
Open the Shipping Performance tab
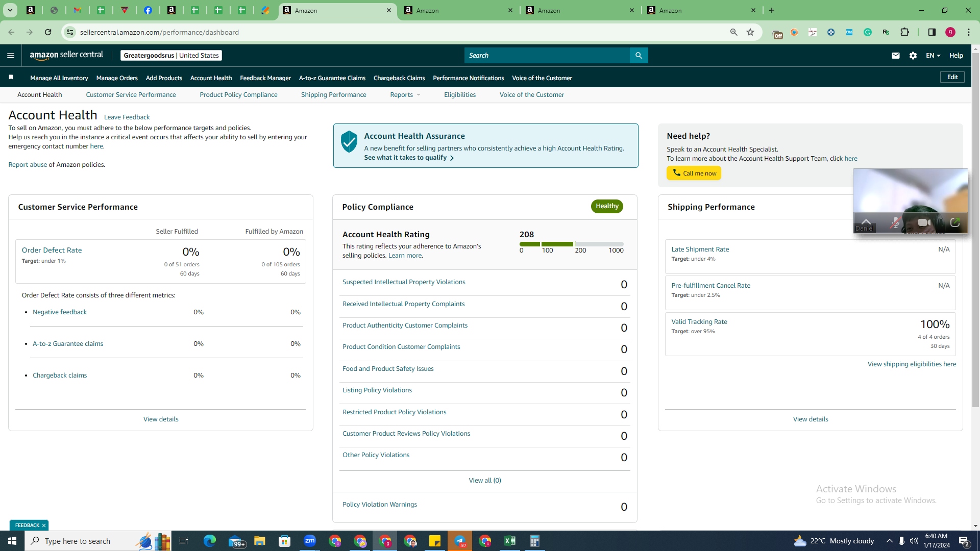coord(333,95)
